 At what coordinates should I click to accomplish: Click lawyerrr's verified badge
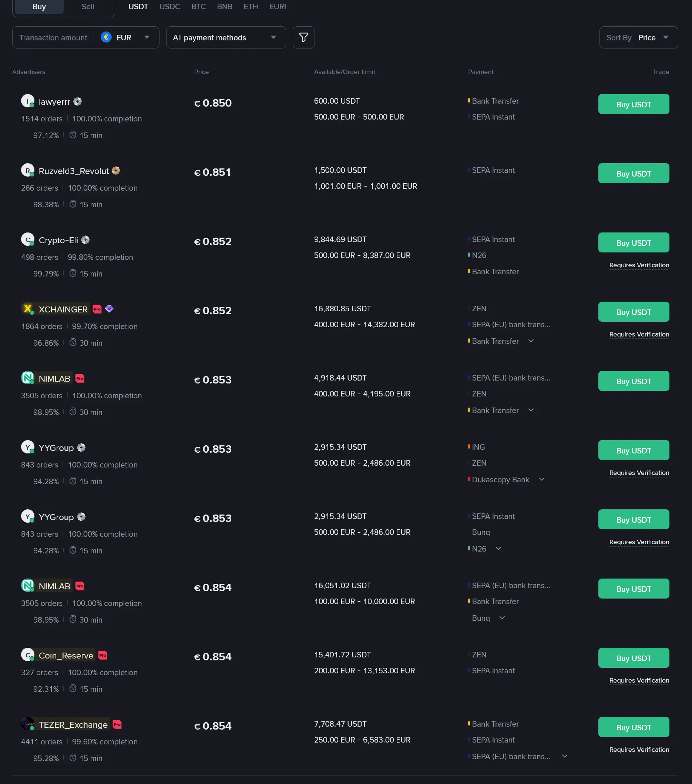tap(78, 102)
